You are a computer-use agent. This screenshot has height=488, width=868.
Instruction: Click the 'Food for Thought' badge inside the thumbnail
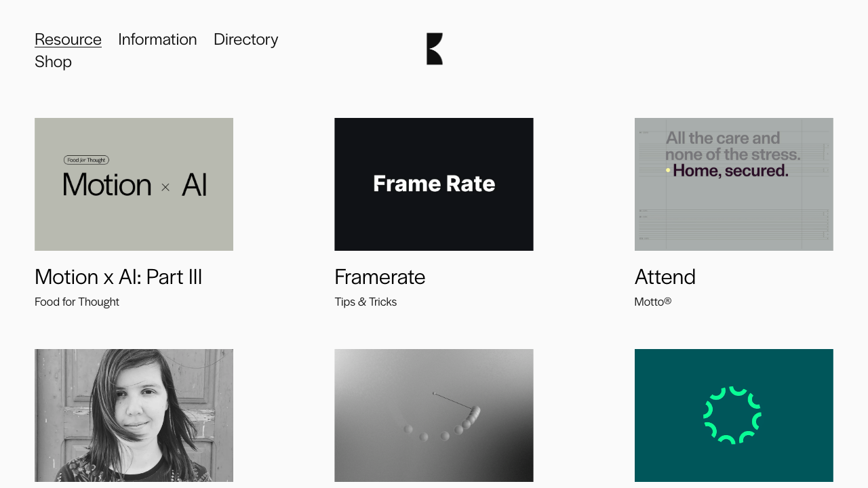tap(87, 159)
